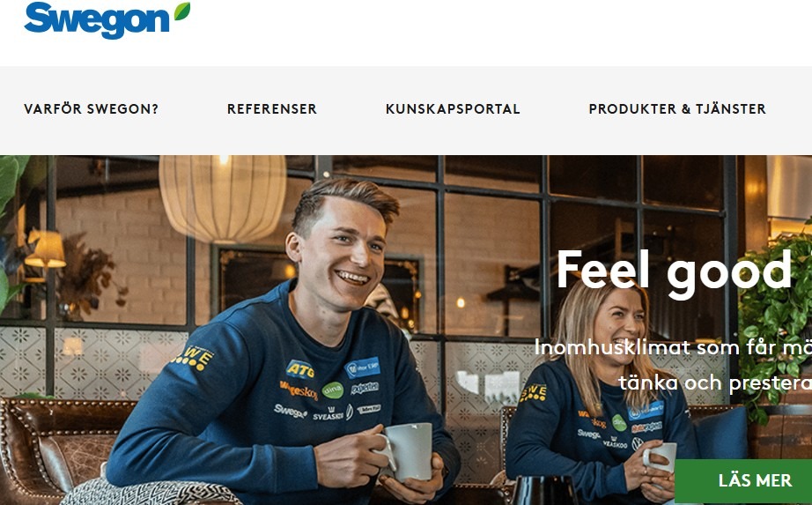Click the green LÄS MER button
Viewport: 812px width, 505px height.
click(x=743, y=480)
